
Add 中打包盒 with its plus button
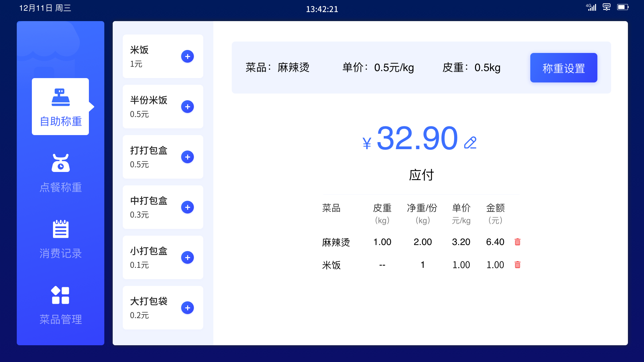[187, 207]
